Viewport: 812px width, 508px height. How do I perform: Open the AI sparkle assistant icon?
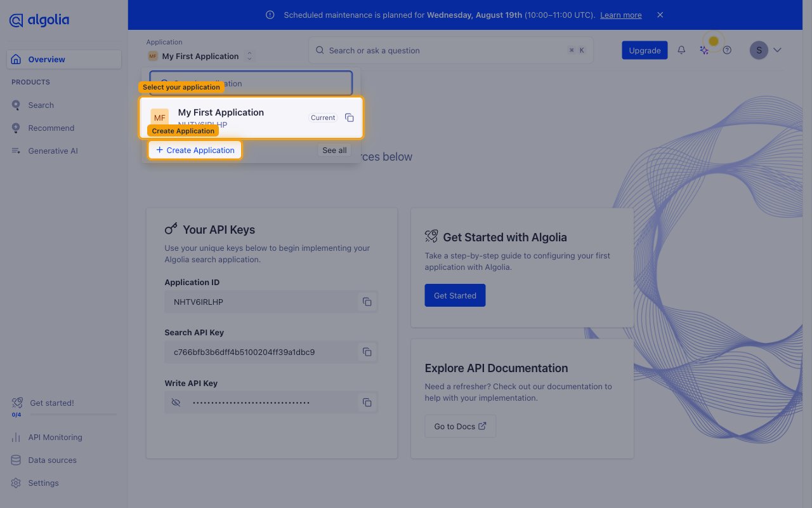[704, 50]
